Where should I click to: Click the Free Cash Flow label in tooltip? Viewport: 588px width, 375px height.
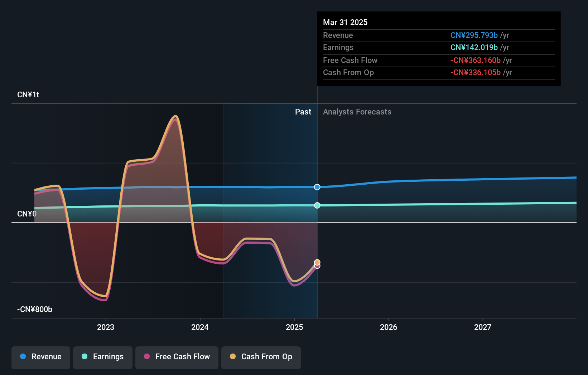coord(350,60)
